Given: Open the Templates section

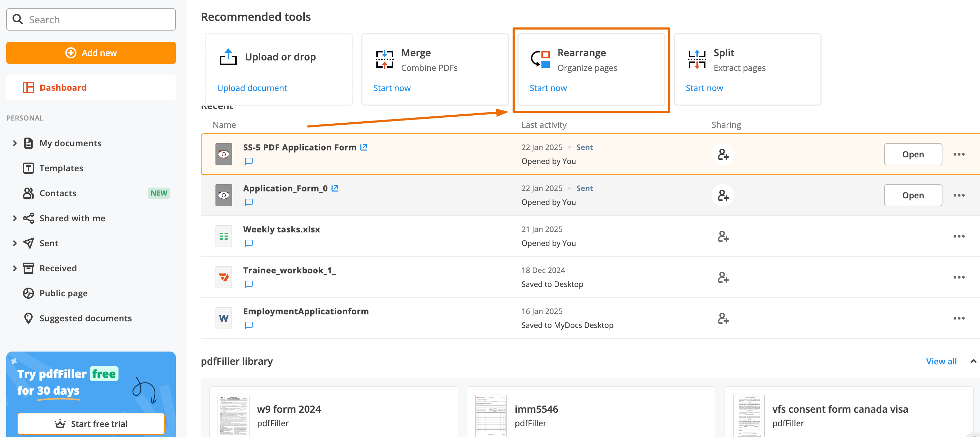Looking at the screenshot, I should (x=61, y=168).
